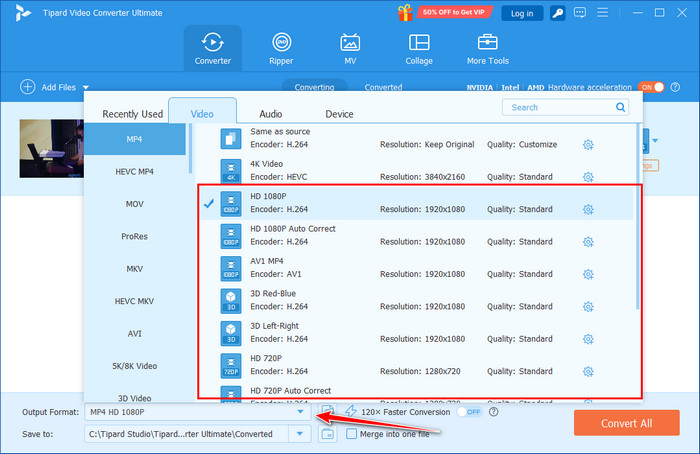Expand the Output Format dropdown
The image size is (700, 454).
coord(300,412)
